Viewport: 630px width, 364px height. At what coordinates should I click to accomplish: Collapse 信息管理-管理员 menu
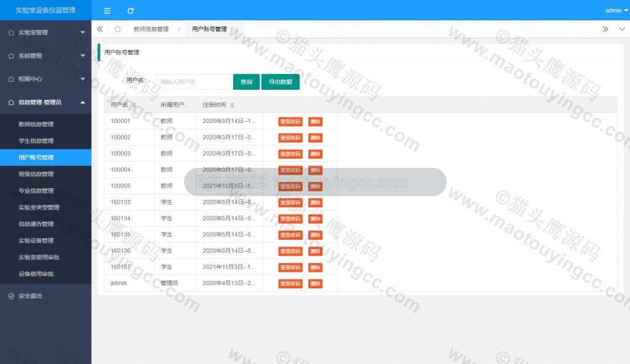click(46, 102)
